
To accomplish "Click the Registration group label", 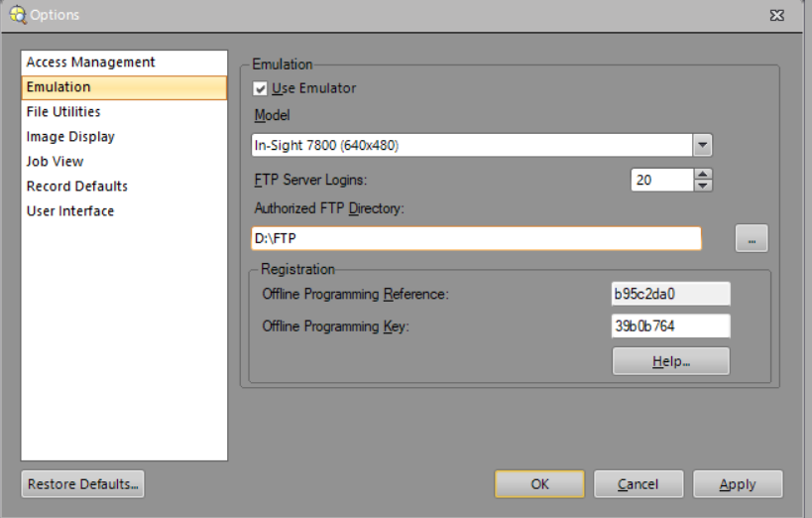I will 297,269.
